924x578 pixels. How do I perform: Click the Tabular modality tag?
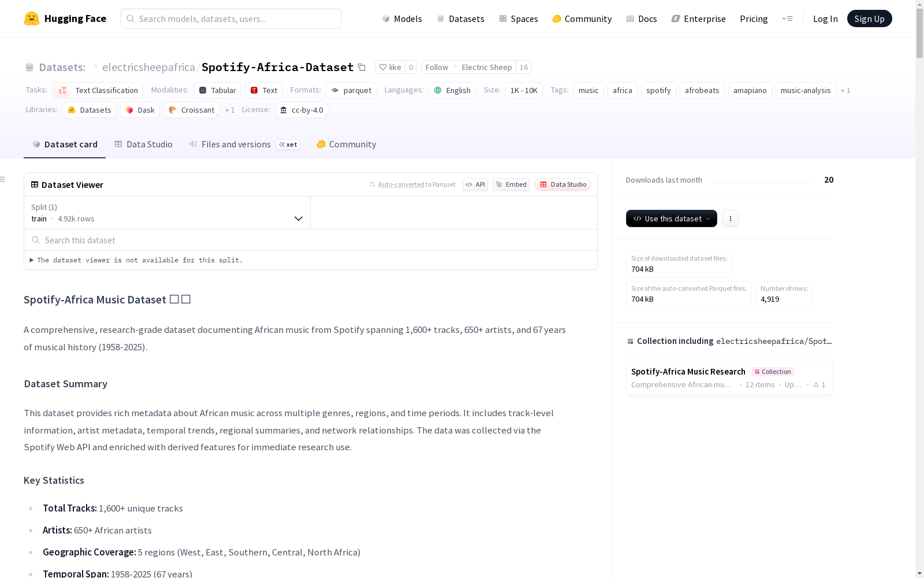(x=218, y=90)
